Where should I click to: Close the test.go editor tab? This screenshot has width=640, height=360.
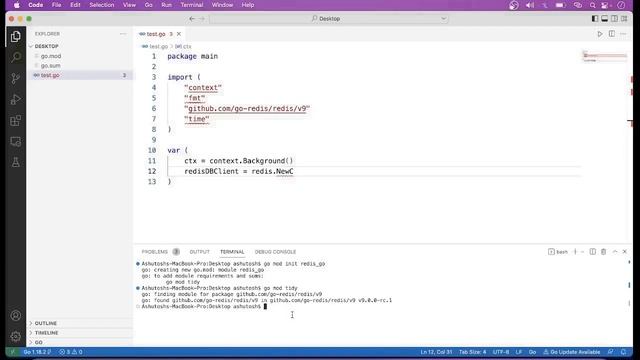[x=179, y=34]
